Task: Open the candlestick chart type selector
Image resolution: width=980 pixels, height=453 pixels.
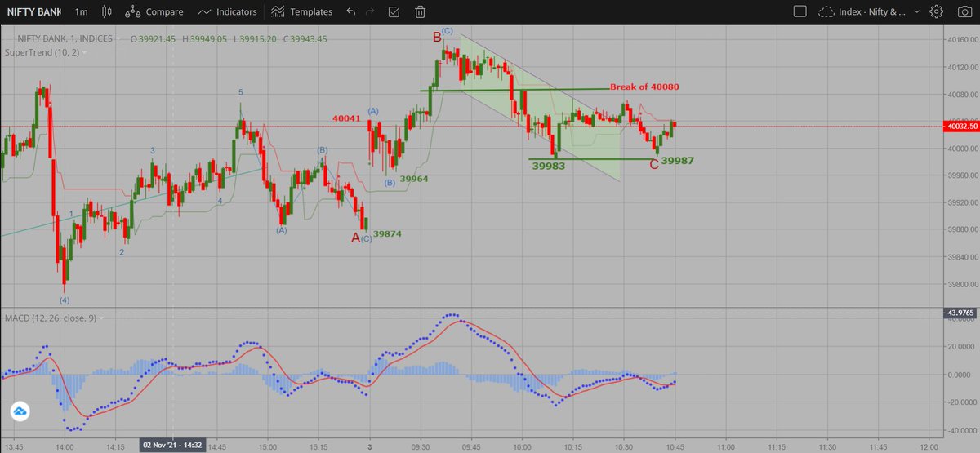Action: (105, 11)
